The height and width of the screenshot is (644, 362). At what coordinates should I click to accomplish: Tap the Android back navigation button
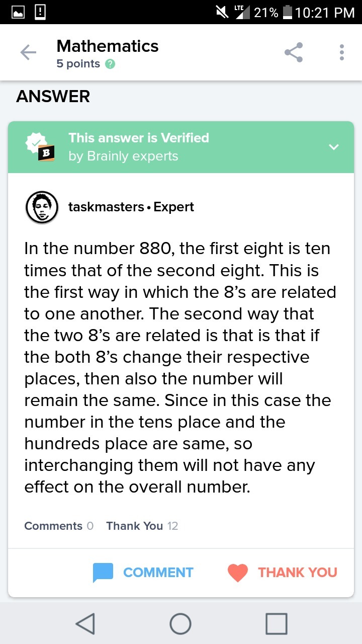click(x=85, y=624)
